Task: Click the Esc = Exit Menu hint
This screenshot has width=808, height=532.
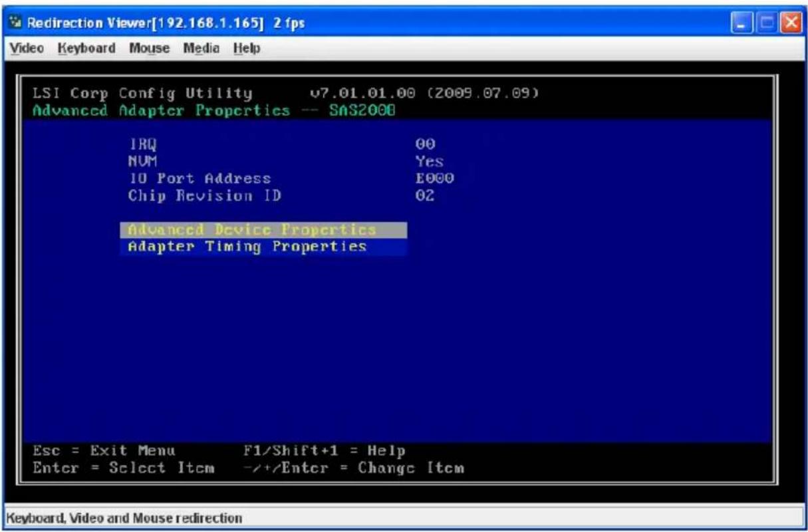Action: (104, 452)
